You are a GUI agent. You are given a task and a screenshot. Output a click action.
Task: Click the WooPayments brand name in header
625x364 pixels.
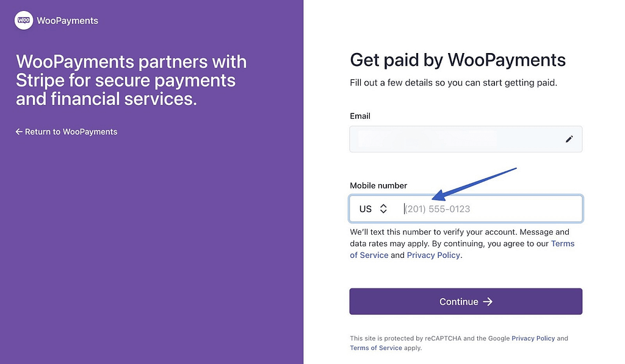[x=67, y=21]
